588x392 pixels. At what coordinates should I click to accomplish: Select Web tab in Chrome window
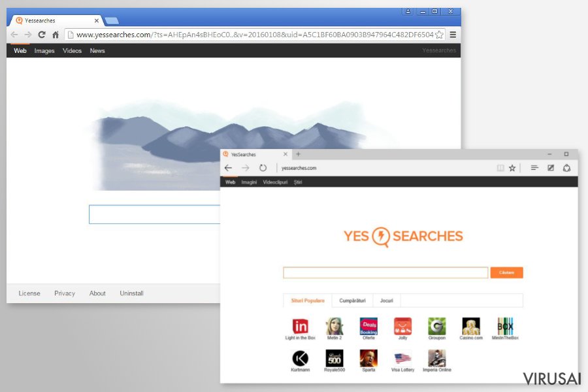coord(20,51)
